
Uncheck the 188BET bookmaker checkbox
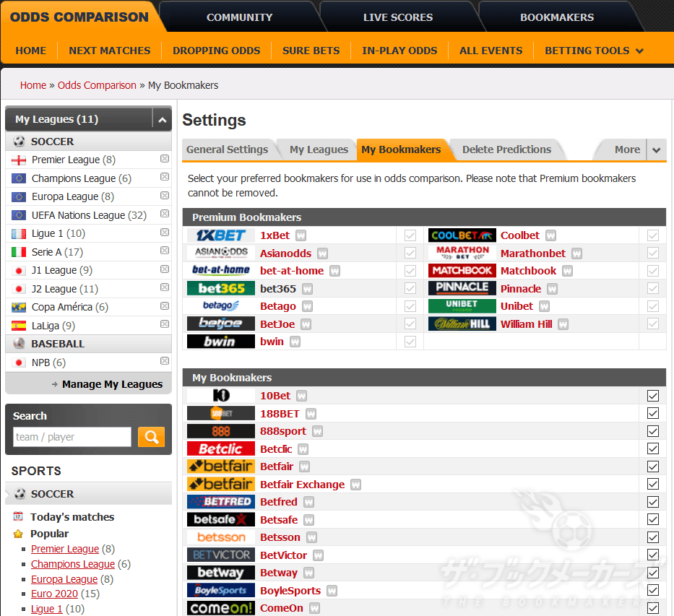coord(652,413)
